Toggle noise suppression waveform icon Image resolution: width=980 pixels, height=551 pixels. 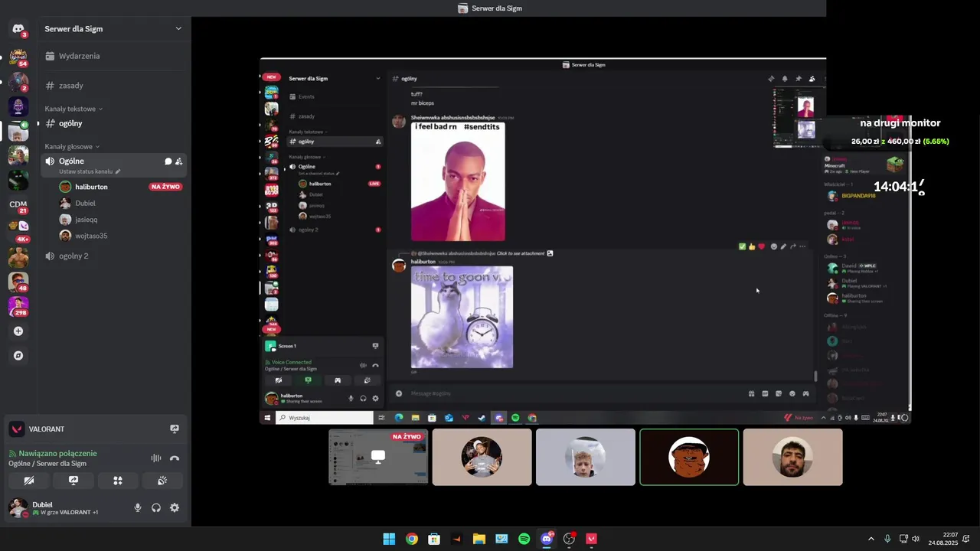156,458
